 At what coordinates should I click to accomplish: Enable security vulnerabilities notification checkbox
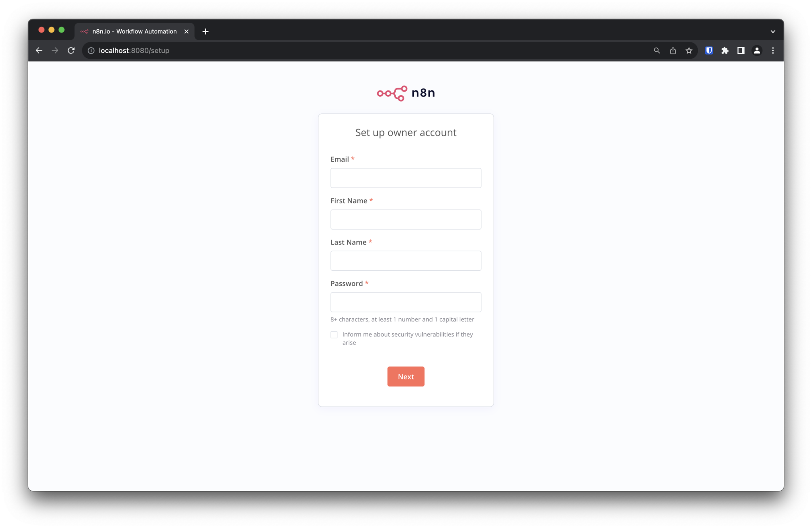pyautogui.click(x=334, y=335)
